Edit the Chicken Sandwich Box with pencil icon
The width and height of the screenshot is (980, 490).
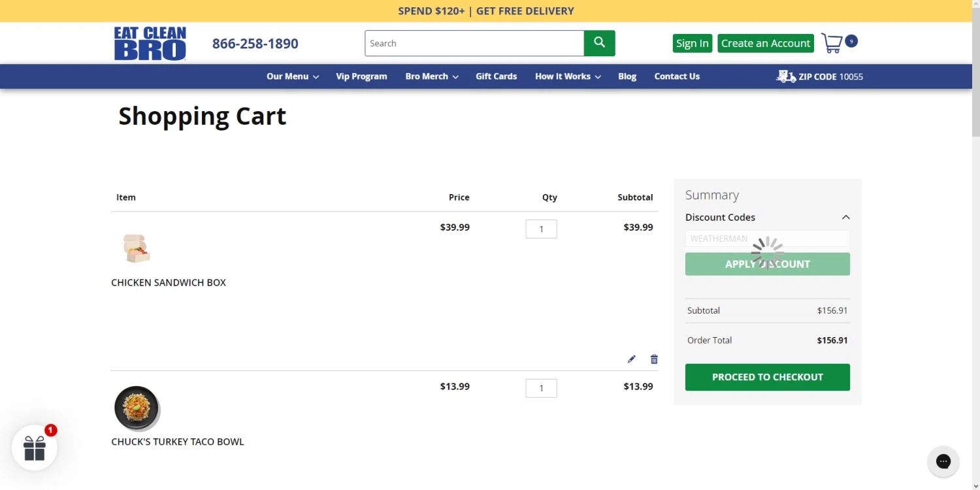tap(631, 359)
